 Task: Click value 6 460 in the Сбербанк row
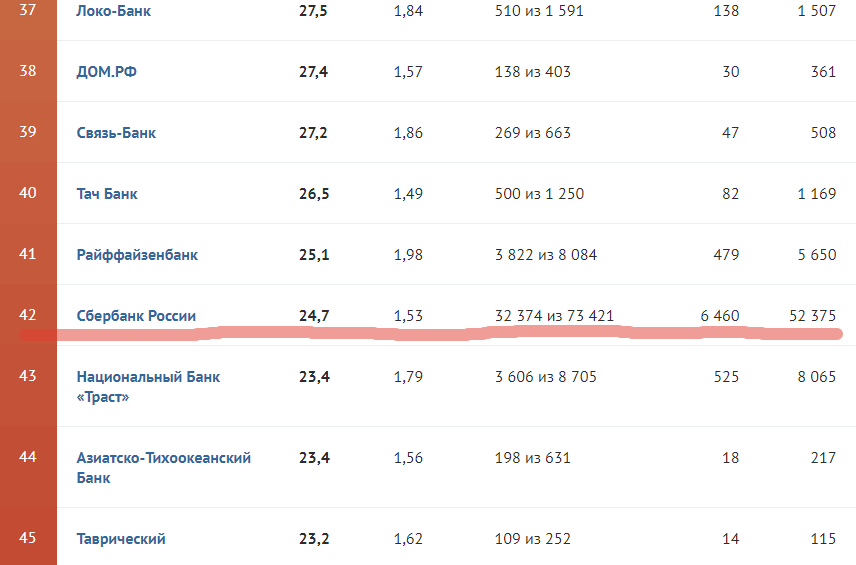720,316
